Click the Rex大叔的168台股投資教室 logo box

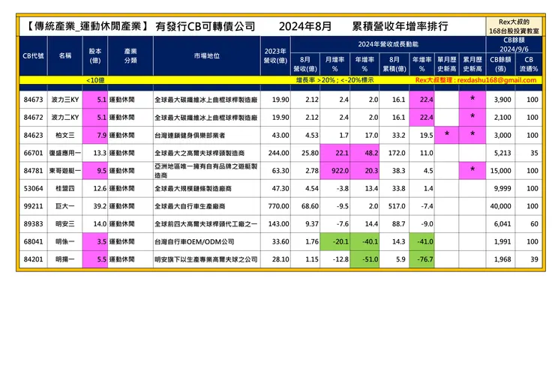click(x=514, y=26)
